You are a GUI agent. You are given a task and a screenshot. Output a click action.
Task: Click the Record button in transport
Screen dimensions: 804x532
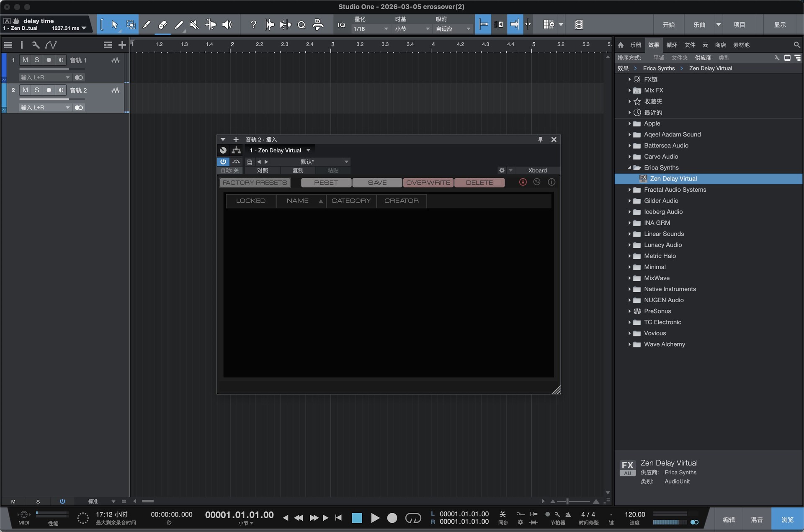coord(392,518)
